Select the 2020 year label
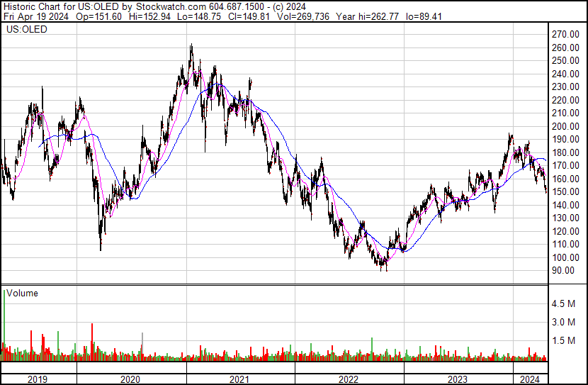 [131, 379]
